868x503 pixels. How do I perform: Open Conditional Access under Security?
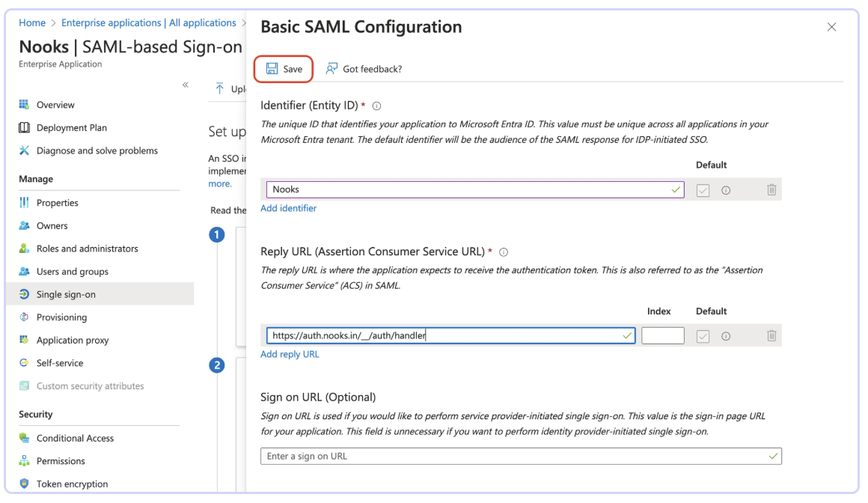click(x=75, y=438)
